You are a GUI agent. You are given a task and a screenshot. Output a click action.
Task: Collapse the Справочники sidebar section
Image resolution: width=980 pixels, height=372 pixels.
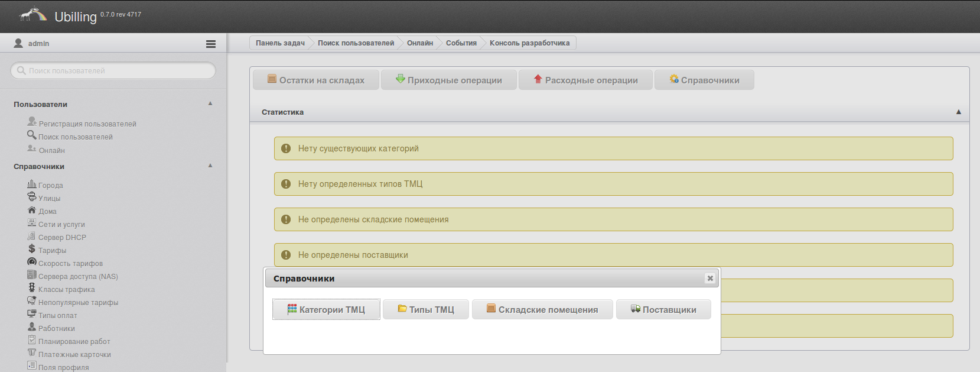pyautogui.click(x=210, y=166)
